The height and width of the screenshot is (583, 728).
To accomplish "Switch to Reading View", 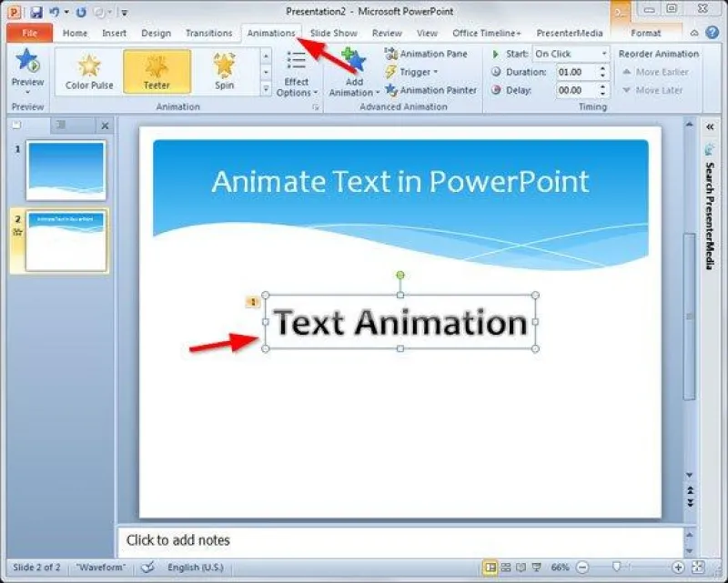I will pos(521,568).
